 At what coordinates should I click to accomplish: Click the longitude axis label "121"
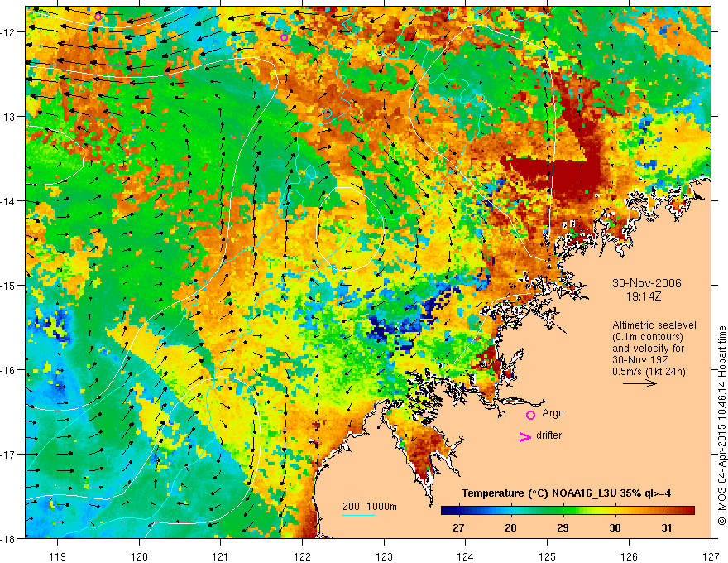pos(221,556)
